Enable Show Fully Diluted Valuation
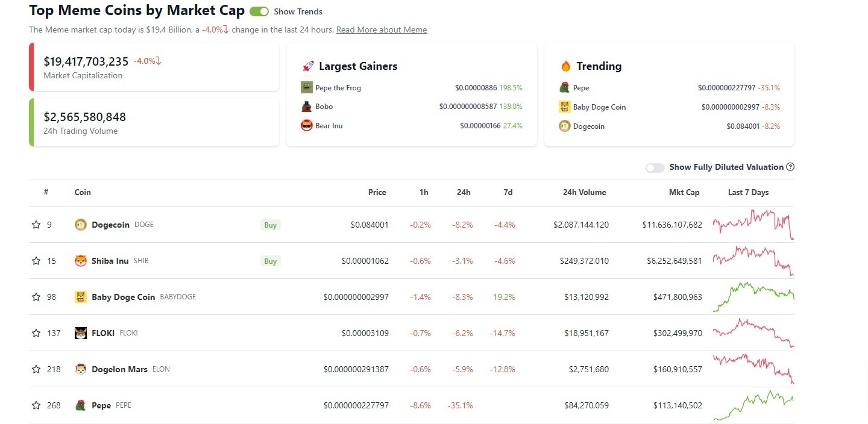 [655, 167]
